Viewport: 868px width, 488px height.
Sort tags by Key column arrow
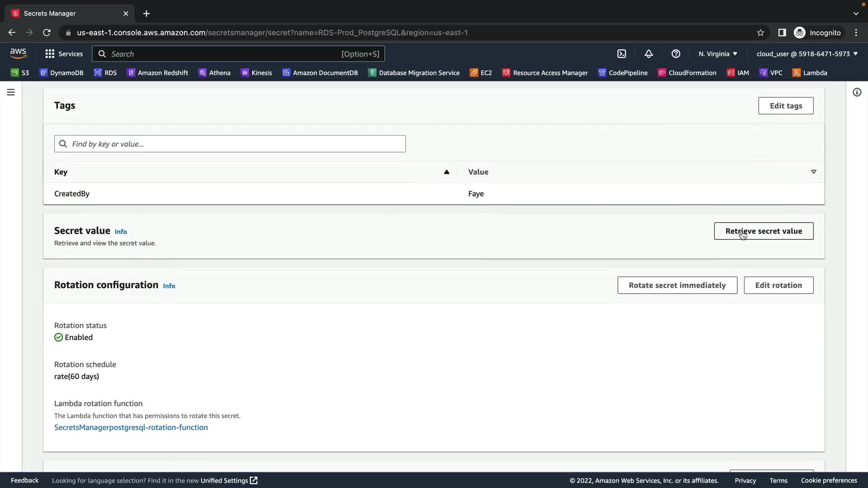446,172
